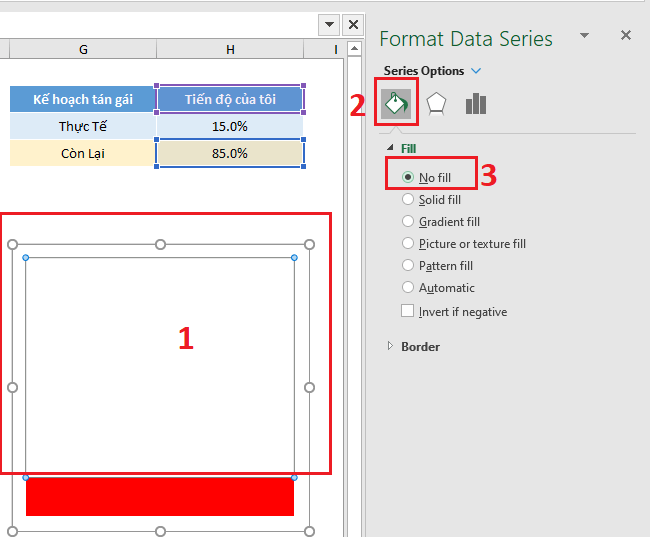
Task: Select Pattern fill
Action: 408,265
